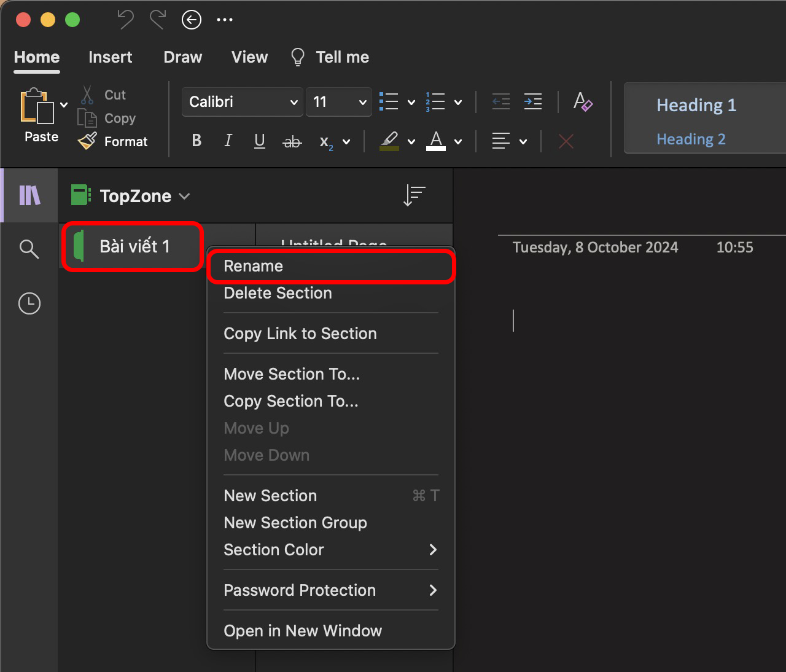
Task: Toggle underline formatting
Action: (x=260, y=141)
